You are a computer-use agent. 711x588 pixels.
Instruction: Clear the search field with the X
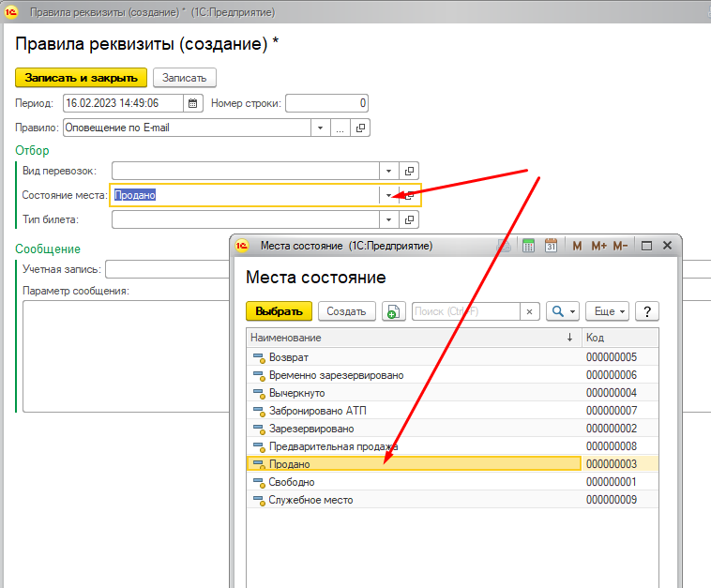pyautogui.click(x=530, y=311)
